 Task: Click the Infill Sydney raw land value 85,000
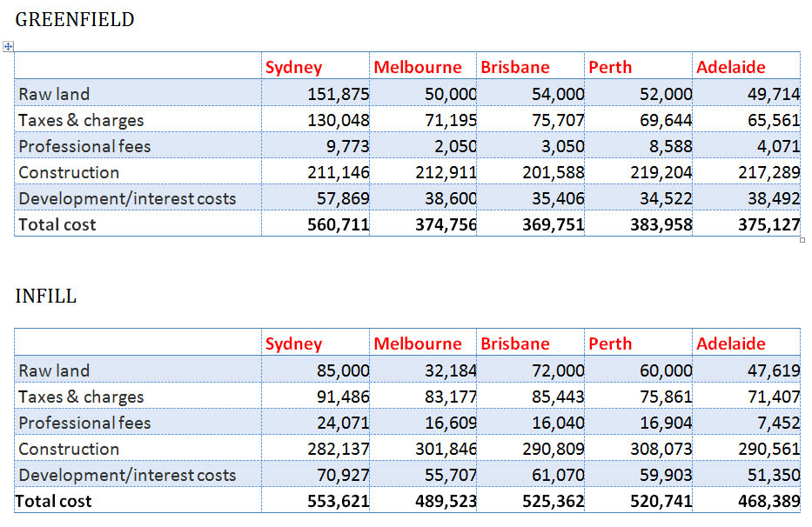343,370
